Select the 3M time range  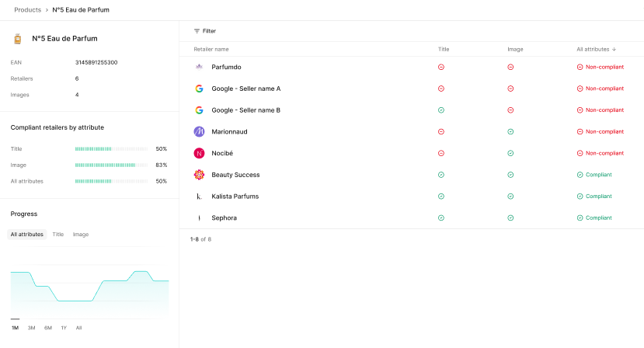click(x=31, y=328)
